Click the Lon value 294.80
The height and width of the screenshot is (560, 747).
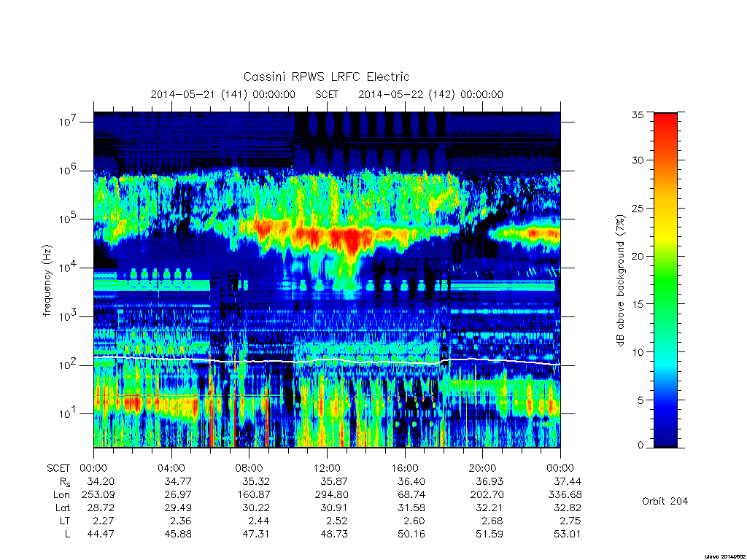331,495
